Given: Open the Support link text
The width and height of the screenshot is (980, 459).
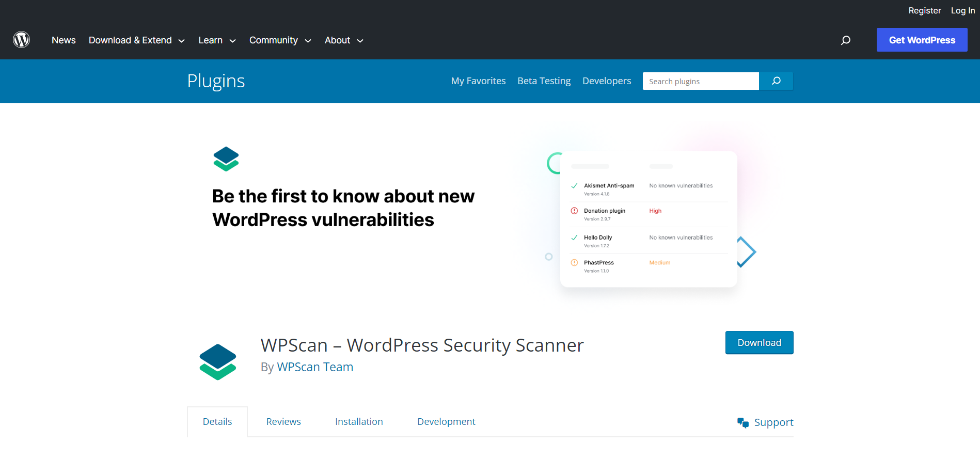Looking at the screenshot, I should pos(773,422).
